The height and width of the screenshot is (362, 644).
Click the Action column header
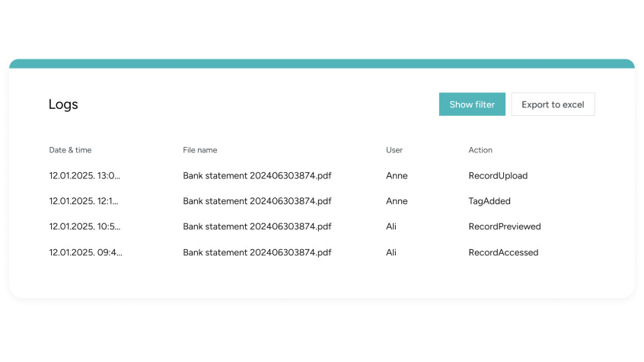(x=480, y=150)
